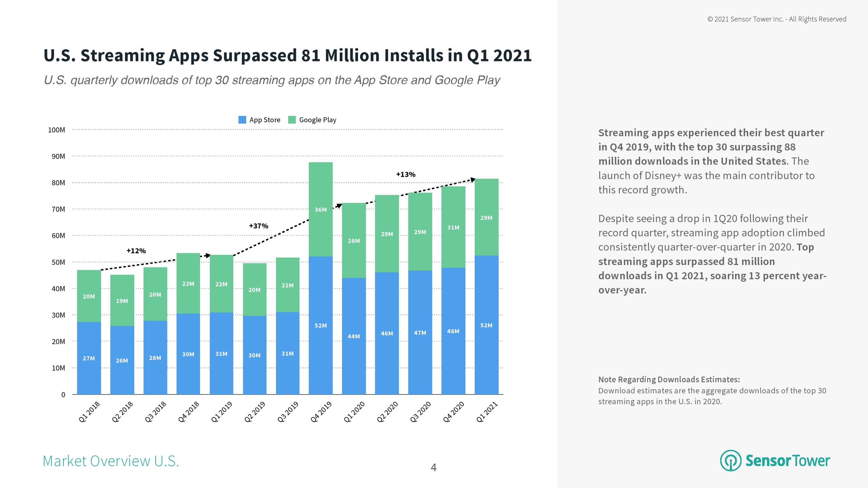Viewport: 868px width, 488px height.
Task: Click the Q1 2018 axis label
Action: pyautogui.click(x=89, y=411)
